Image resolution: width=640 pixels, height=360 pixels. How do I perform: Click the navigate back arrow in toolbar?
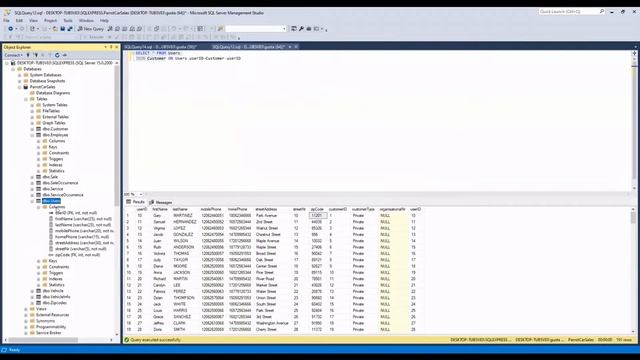pos(11,29)
